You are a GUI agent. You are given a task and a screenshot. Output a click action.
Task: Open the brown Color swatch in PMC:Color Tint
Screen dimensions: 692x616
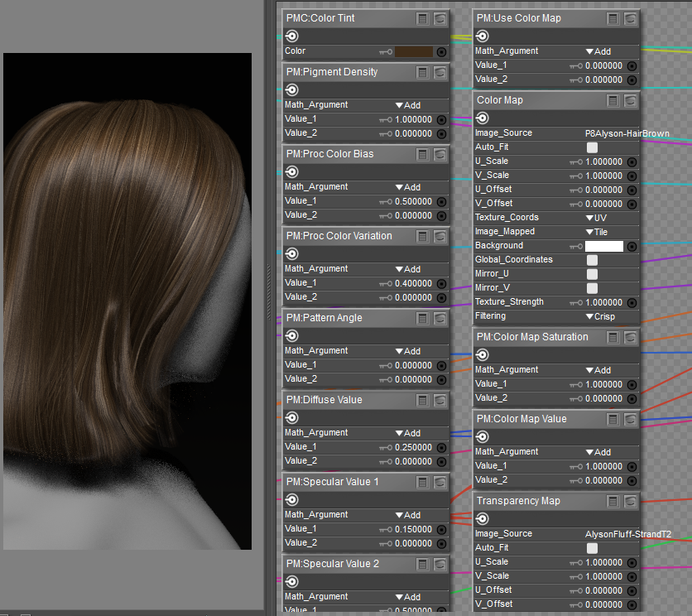click(414, 51)
